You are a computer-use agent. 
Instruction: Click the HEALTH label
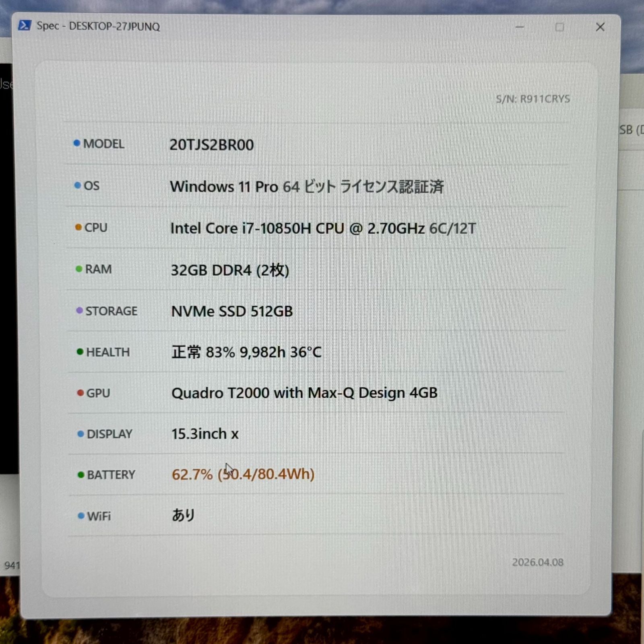[x=108, y=352]
